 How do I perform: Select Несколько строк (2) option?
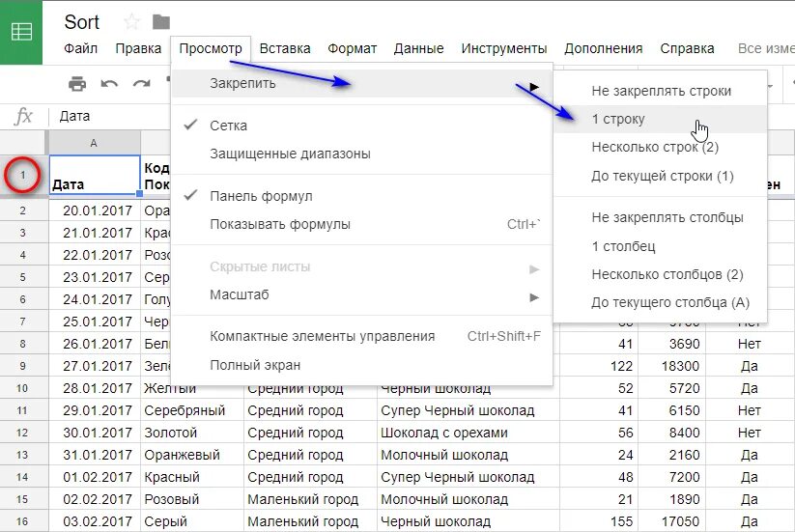[660, 148]
